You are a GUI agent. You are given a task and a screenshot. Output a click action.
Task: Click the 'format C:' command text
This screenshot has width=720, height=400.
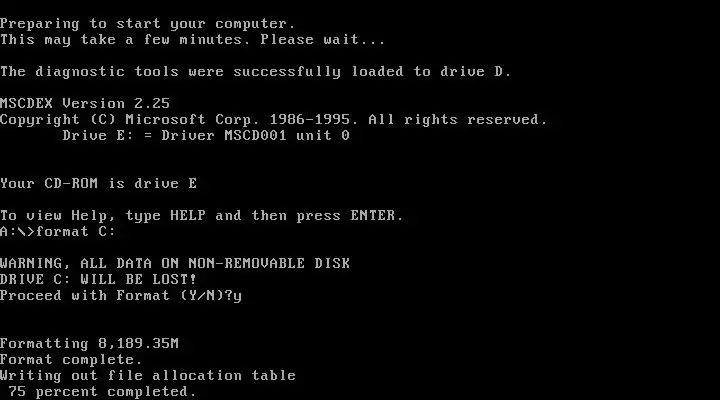coord(76,231)
